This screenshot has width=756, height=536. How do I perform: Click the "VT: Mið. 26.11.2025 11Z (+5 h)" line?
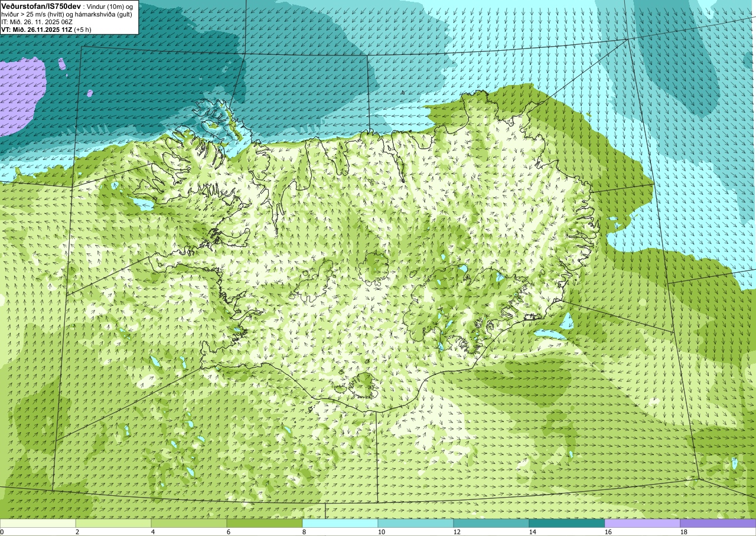point(46,30)
